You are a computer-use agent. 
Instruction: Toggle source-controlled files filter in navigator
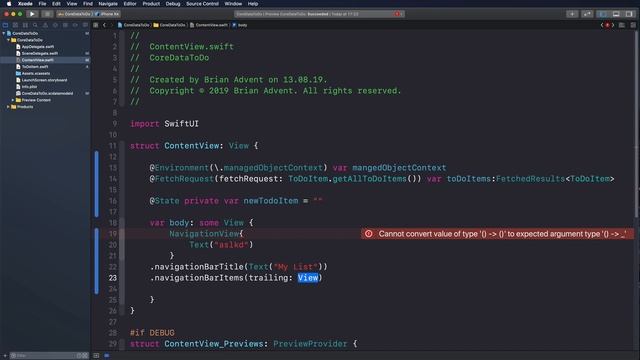click(85, 356)
